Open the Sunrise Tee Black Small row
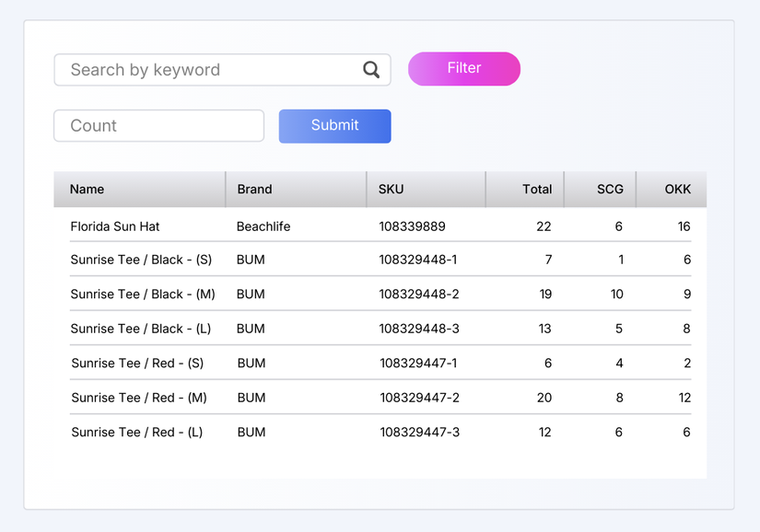 click(276, 260)
